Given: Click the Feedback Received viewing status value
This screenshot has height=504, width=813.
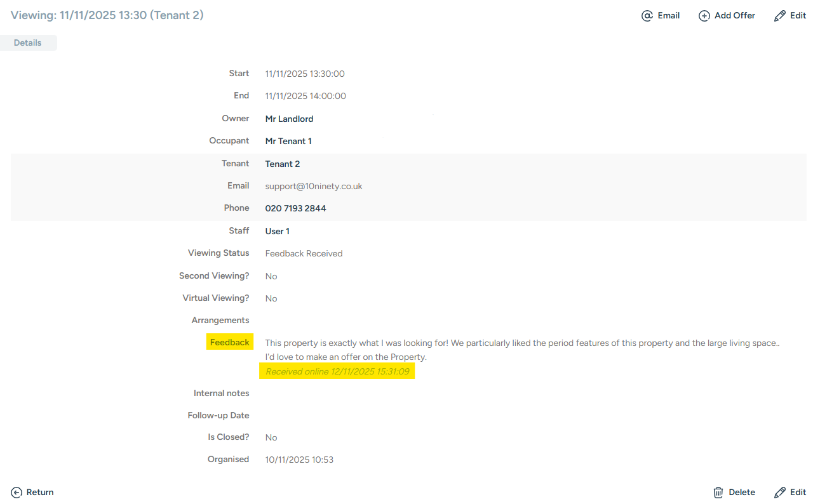Looking at the screenshot, I should 304,253.
